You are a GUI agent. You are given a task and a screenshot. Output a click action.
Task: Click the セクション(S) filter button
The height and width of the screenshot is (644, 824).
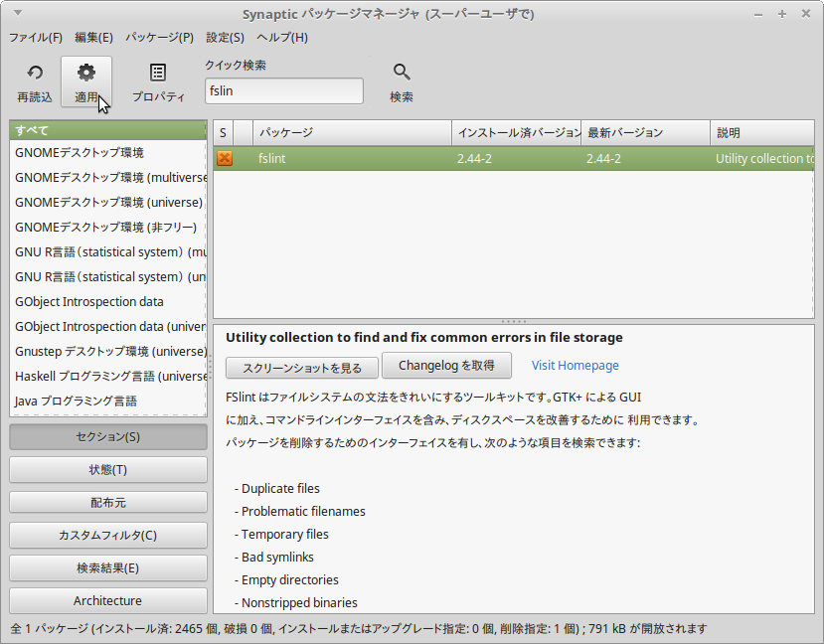click(107, 437)
